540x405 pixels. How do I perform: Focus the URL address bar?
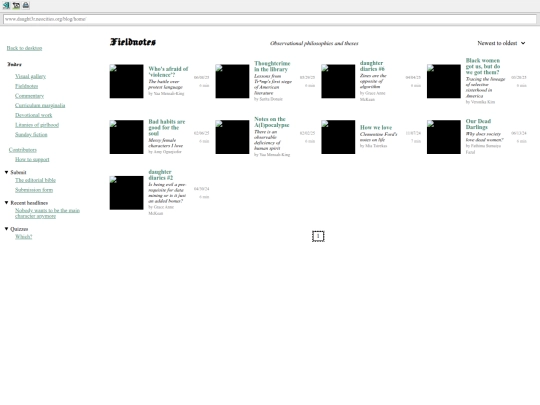[270, 19]
